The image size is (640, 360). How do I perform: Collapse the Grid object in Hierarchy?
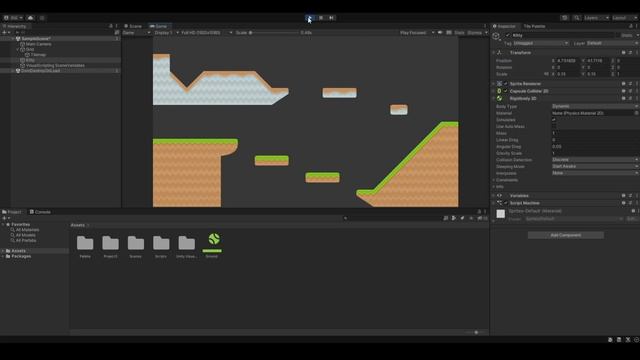(x=18, y=49)
